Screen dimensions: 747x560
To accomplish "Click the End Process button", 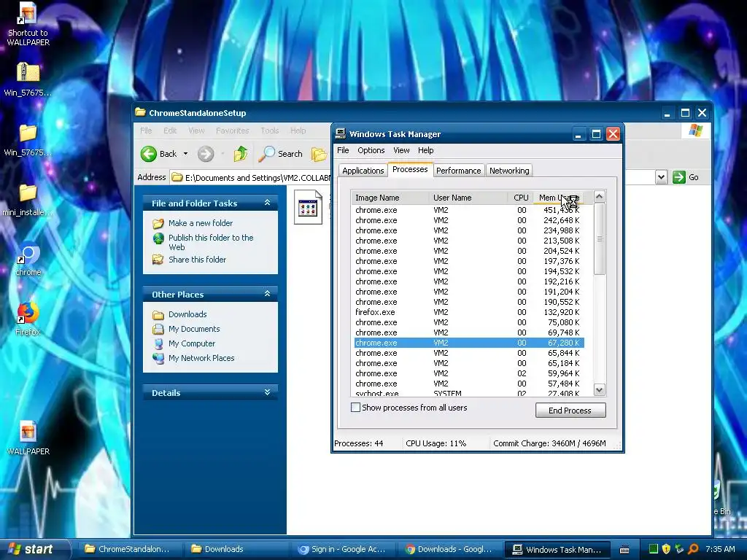I will (570, 411).
